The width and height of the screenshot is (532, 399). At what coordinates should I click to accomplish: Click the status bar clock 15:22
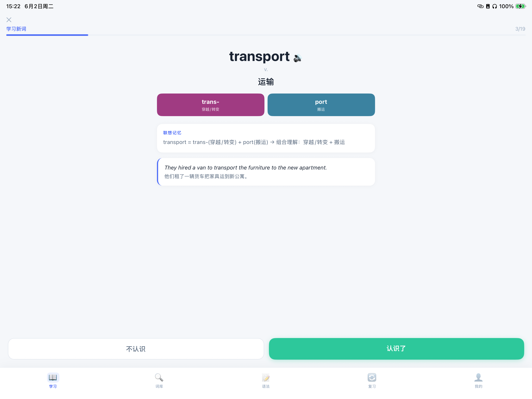[x=13, y=6]
